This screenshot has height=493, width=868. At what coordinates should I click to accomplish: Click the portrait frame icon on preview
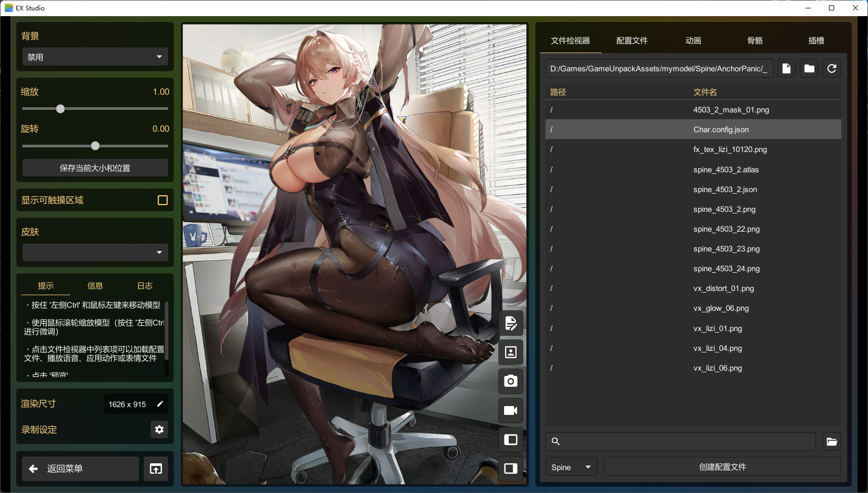(511, 352)
